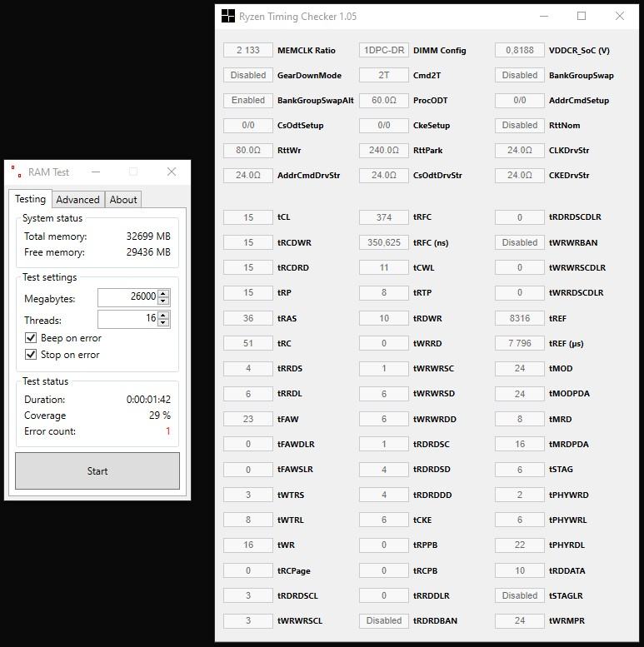Click the RAM Test app icon
The height and width of the screenshot is (647, 644).
pyautogui.click(x=17, y=172)
